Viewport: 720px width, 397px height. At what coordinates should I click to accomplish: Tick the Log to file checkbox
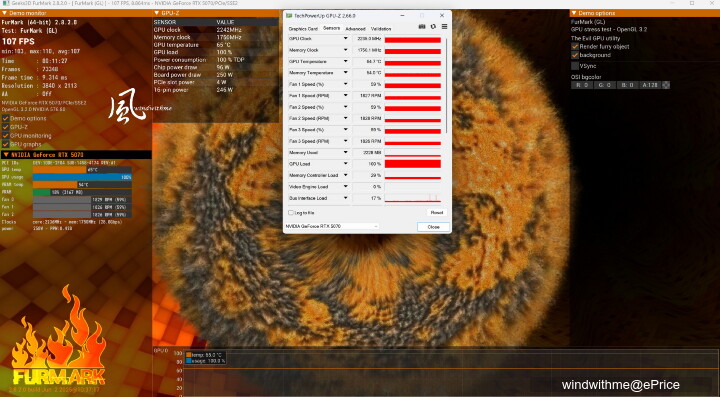coord(291,213)
